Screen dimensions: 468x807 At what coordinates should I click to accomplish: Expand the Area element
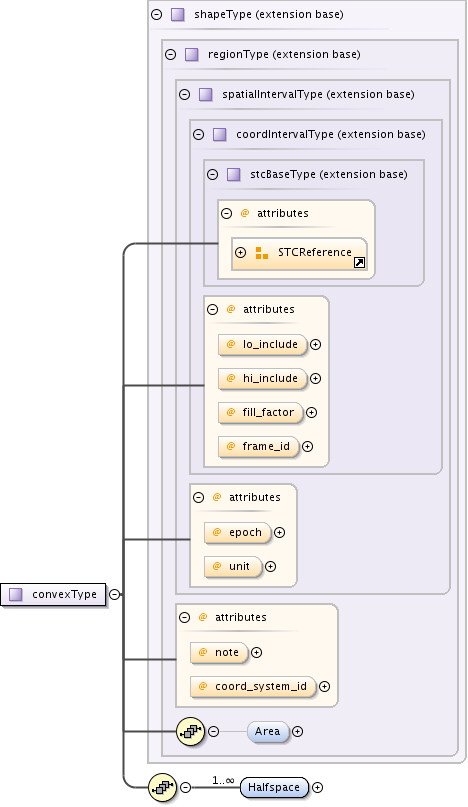298,731
